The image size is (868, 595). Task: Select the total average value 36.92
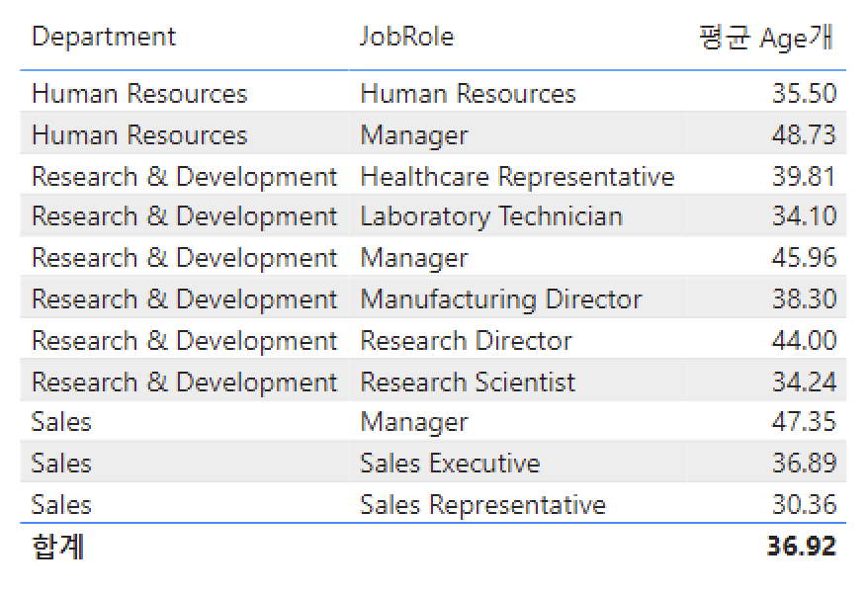pyautogui.click(x=801, y=547)
